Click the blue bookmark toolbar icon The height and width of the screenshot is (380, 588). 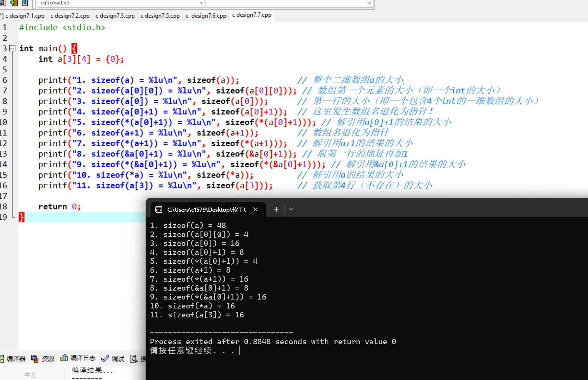click(x=25, y=3)
